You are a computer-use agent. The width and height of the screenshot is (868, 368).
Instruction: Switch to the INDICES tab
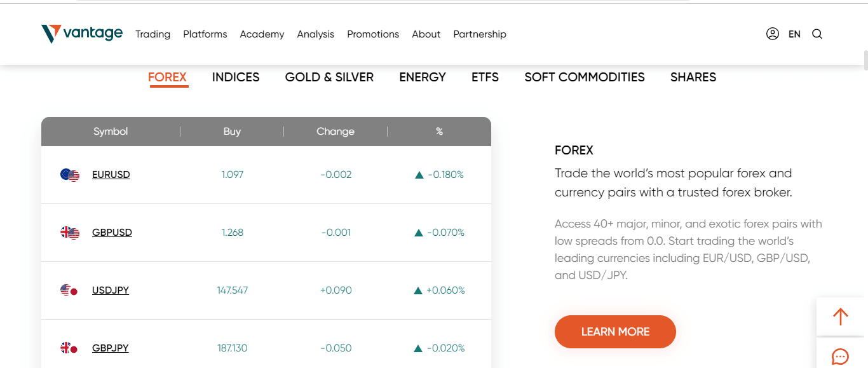[x=236, y=78]
